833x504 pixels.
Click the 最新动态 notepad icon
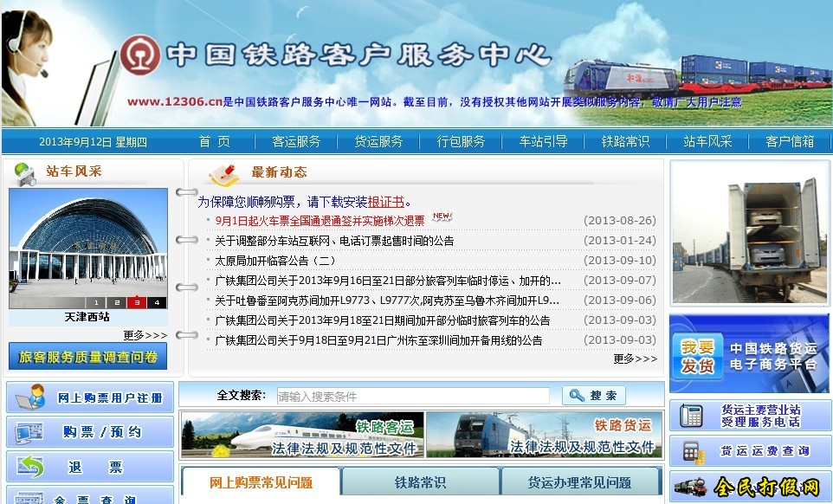223,174
